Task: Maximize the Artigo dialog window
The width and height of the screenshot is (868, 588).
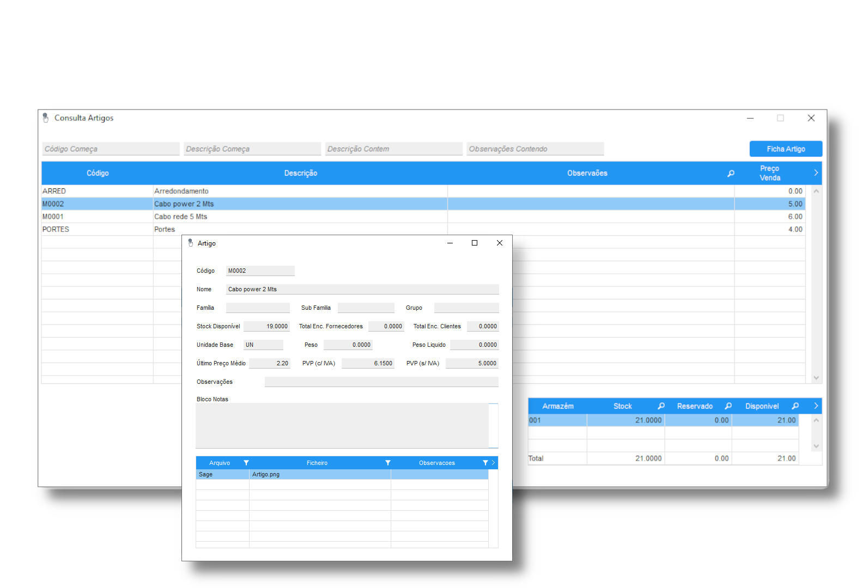Action: pyautogui.click(x=475, y=243)
